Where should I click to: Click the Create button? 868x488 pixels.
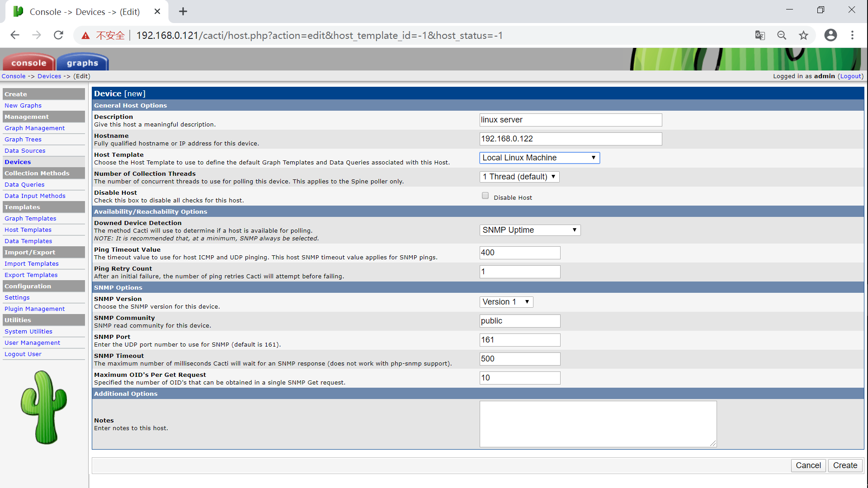point(845,465)
